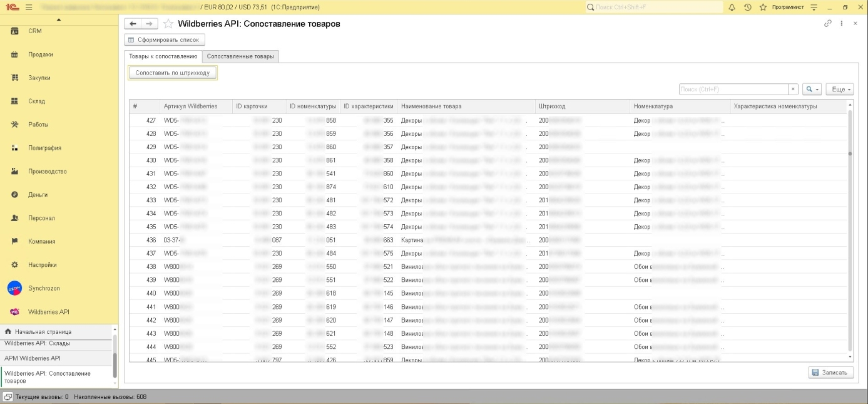Screen dimensions: 868x404
Task: Open the service settings menu near Программист
Action: [x=814, y=7]
